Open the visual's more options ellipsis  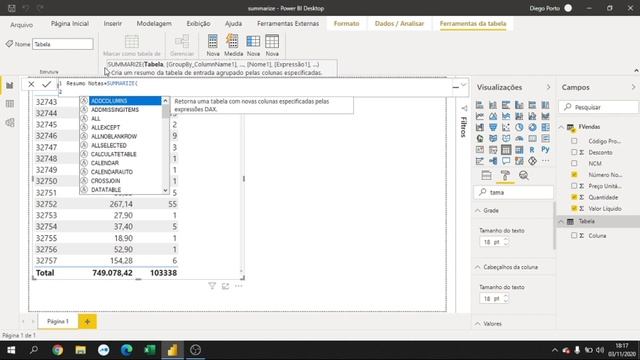239,286
